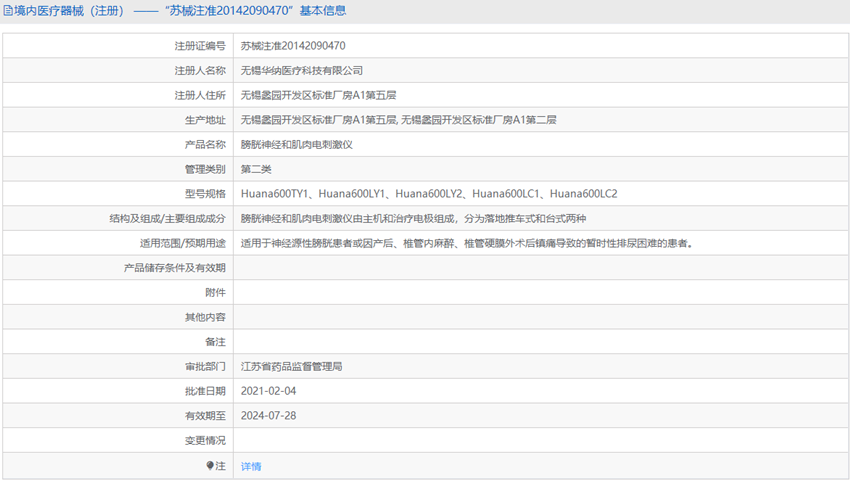Click the 型号规格 label
This screenshot has width=850, height=483.
(x=205, y=194)
